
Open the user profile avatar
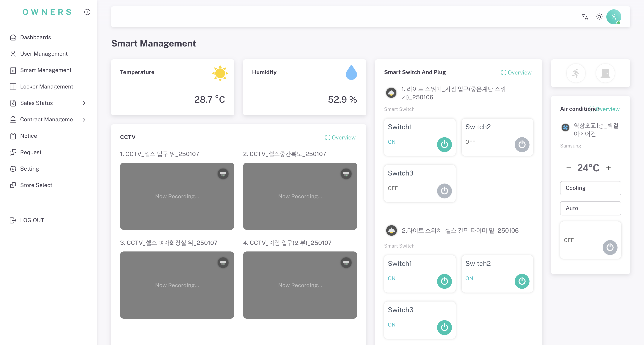pos(613,17)
